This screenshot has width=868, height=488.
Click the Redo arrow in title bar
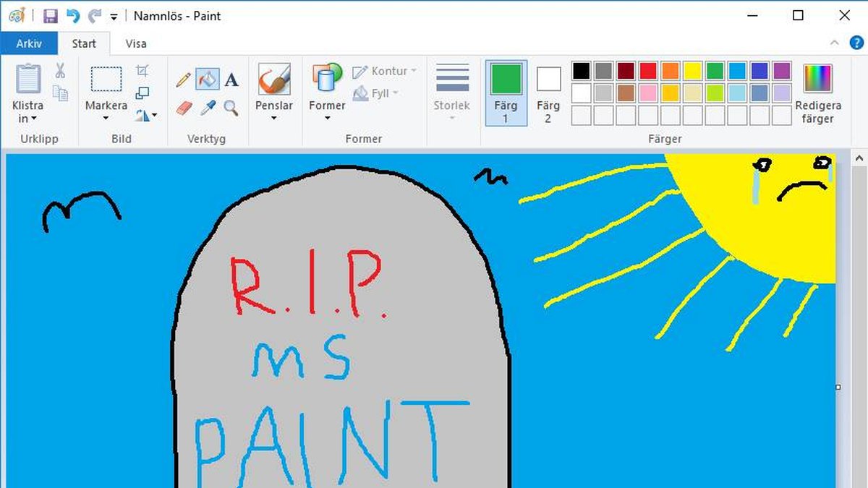94,16
